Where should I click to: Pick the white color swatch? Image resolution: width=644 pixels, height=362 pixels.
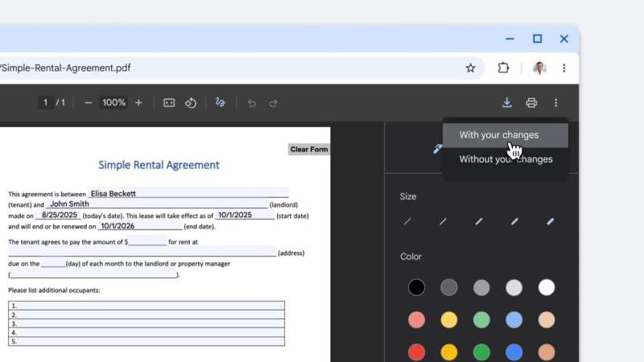point(547,287)
